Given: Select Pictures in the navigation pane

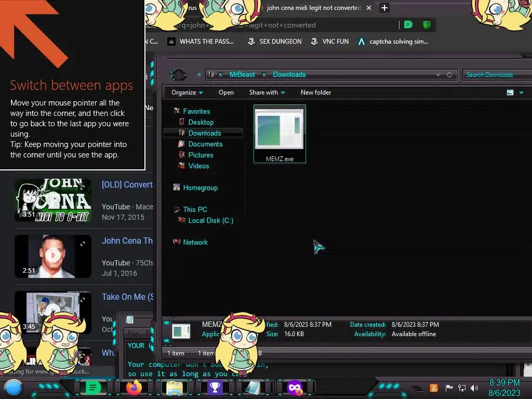Looking at the screenshot, I should (x=201, y=155).
